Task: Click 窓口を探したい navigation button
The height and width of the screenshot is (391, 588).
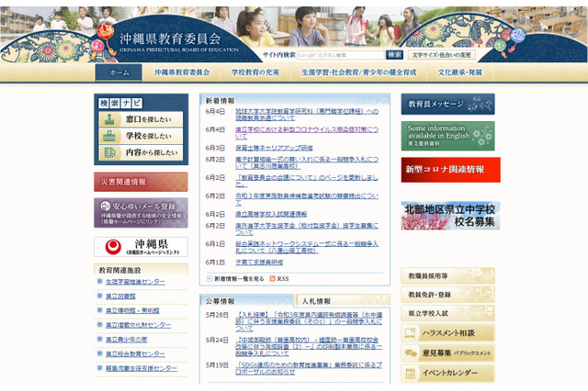Action: (141, 119)
